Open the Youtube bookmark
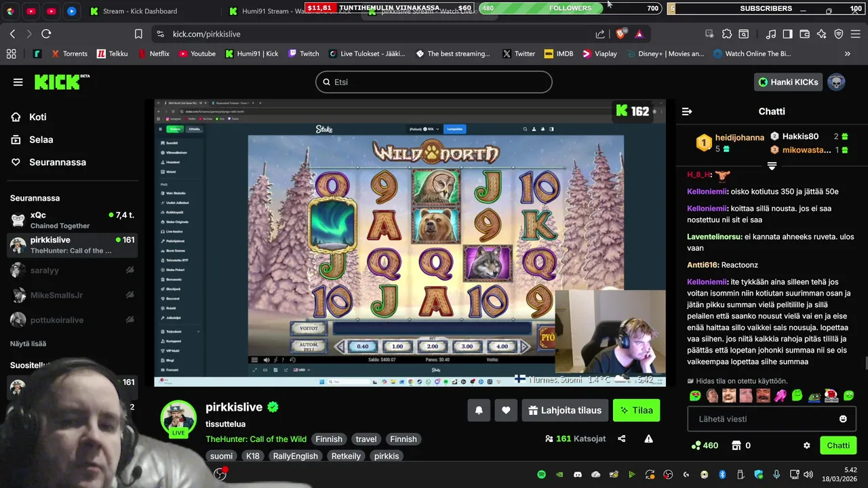 (197, 54)
